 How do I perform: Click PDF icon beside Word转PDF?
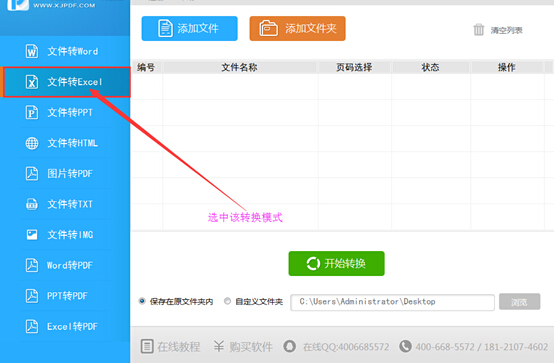coord(32,265)
